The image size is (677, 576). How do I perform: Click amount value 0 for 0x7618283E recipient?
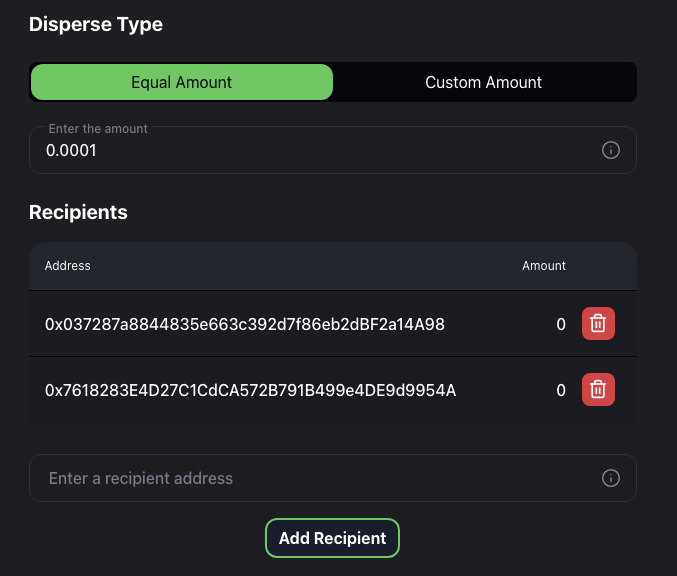(x=561, y=390)
